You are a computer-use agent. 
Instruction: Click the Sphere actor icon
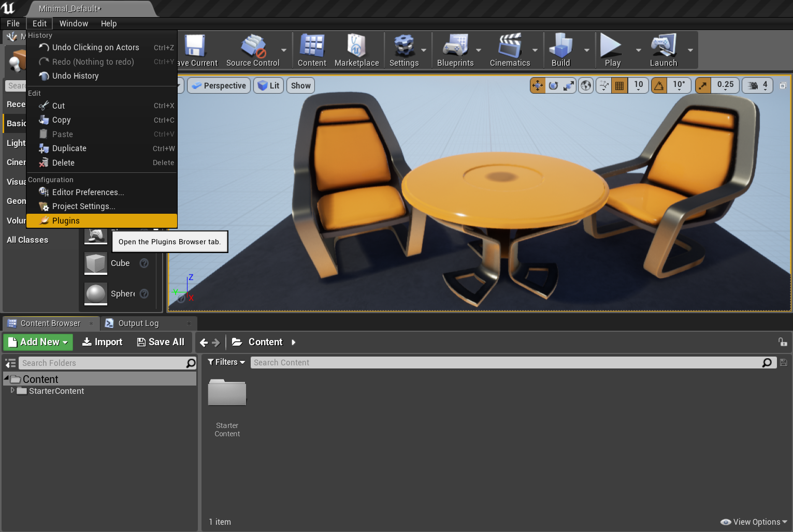coord(96,294)
